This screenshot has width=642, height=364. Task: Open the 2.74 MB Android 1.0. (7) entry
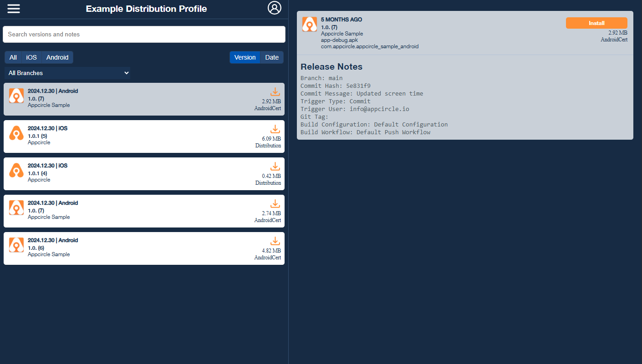click(x=137, y=211)
